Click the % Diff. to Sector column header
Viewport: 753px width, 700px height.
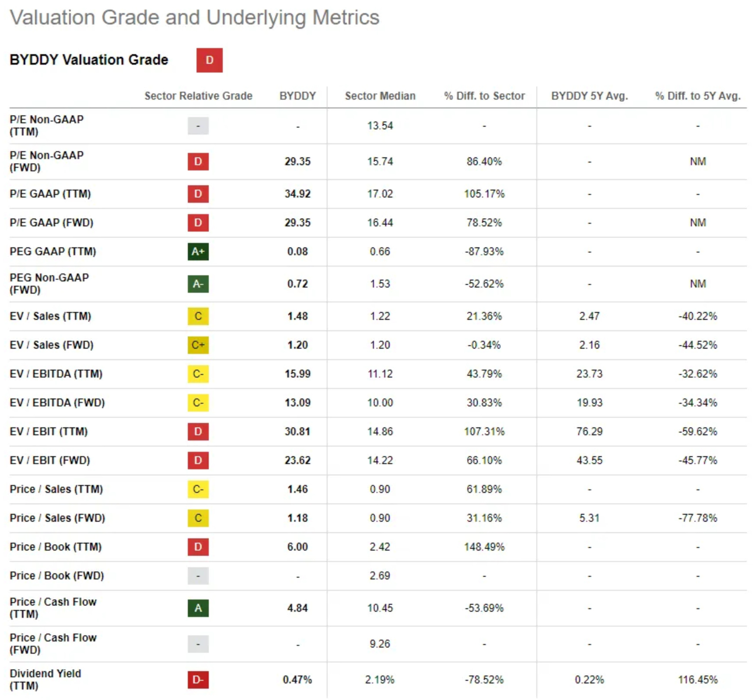coord(484,96)
